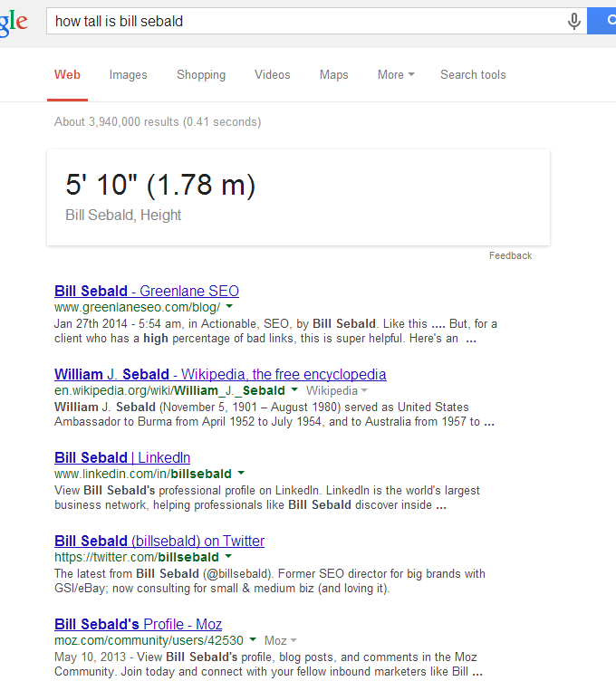Open the Bill Sebald's Profile - Moz result

click(x=138, y=624)
